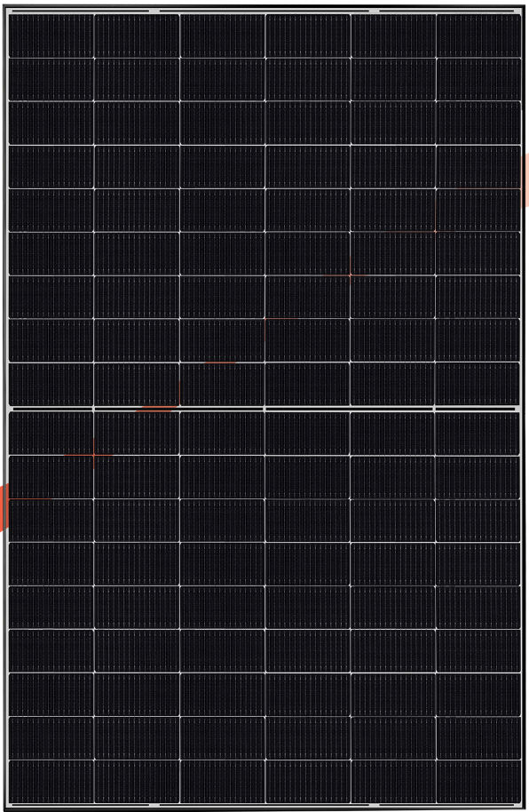Click the orange cross mark between cells
The height and width of the screenshot is (812, 529).
click(93, 455)
